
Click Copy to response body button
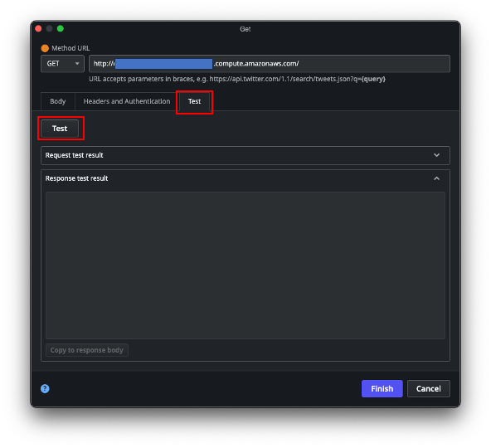pos(87,350)
